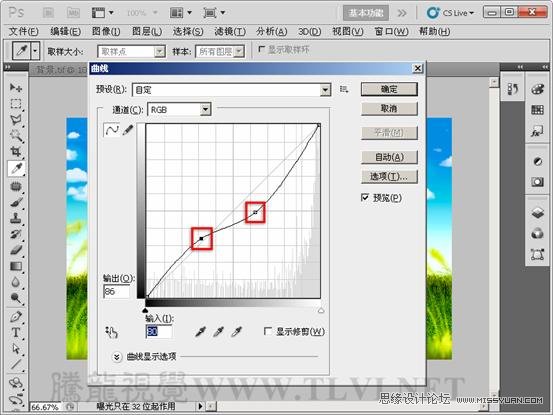
Task: Click the 自动(A) button
Action: [x=389, y=157]
